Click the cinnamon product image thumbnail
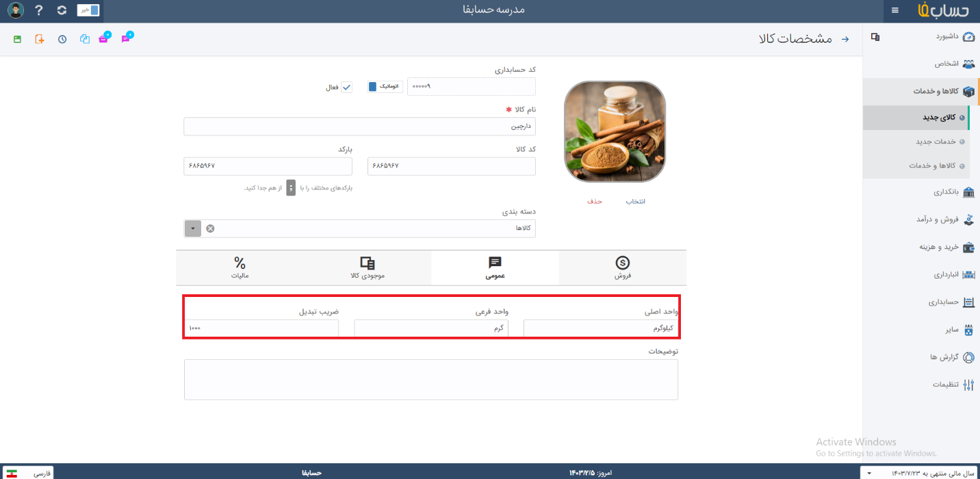This screenshot has height=479, width=980. pyautogui.click(x=615, y=131)
